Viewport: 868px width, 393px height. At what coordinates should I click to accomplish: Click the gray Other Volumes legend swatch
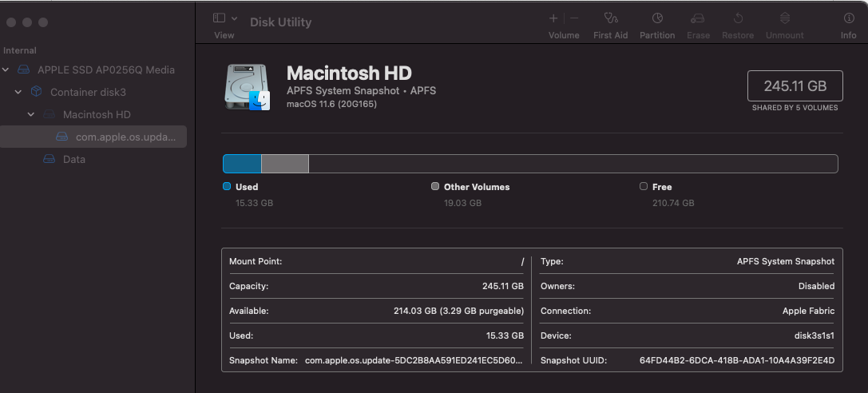point(435,186)
